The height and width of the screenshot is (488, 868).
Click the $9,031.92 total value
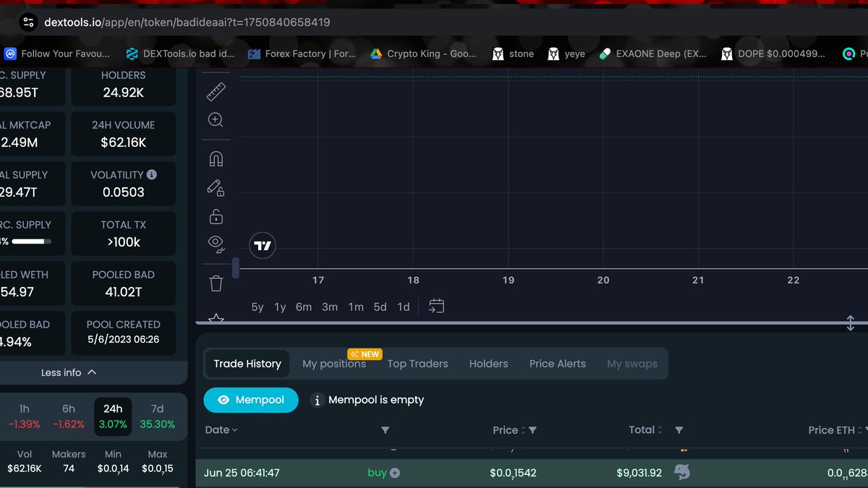[639, 473]
